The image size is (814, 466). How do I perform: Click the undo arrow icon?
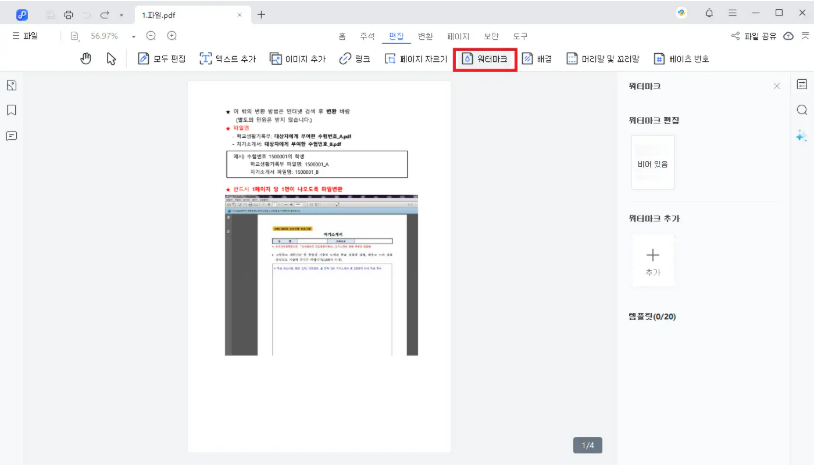coord(87,15)
